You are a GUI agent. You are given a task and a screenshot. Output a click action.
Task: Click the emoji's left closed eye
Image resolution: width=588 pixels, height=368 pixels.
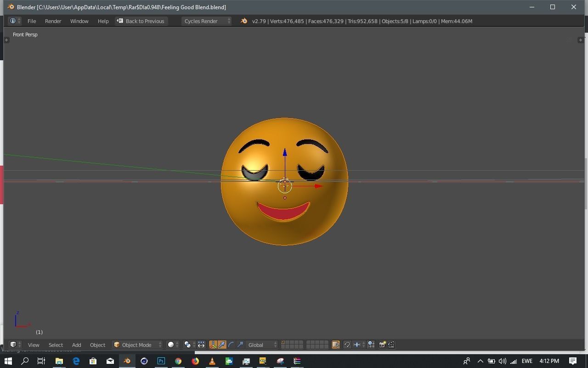point(254,173)
